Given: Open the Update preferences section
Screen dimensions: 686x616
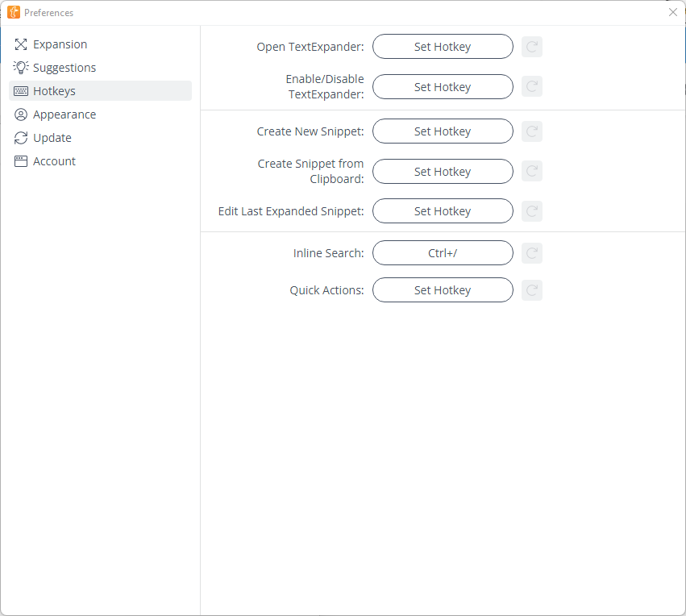Looking at the screenshot, I should point(52,138).
